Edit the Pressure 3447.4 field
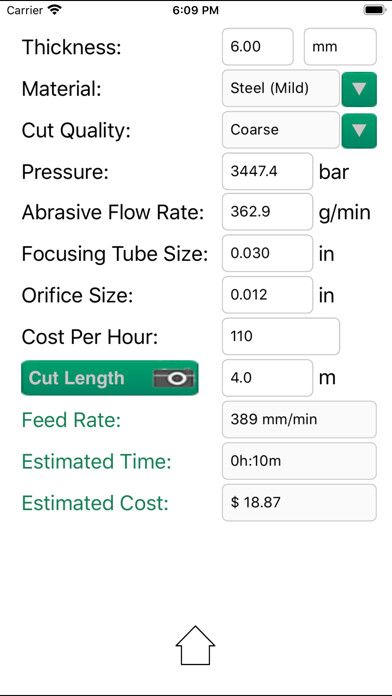Image resolution: width=392 pixels, height=696 pixels. pyautogui.click(x=267, y=171)
